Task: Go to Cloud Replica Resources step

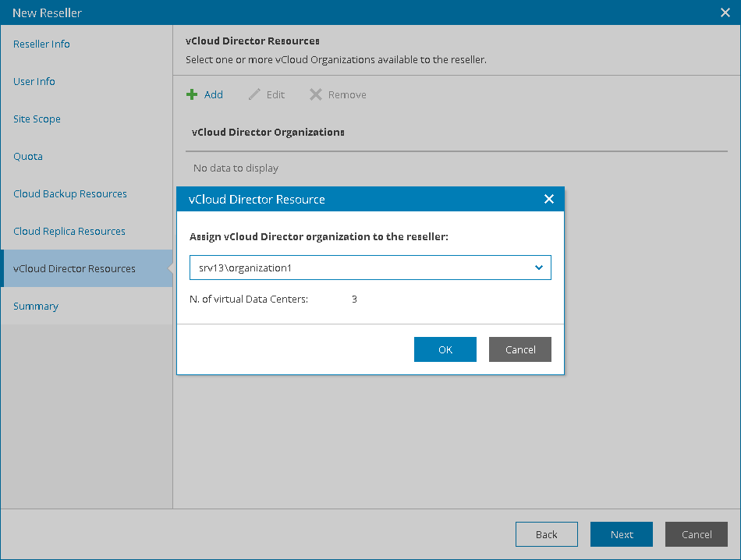Action: click(69, 232)
